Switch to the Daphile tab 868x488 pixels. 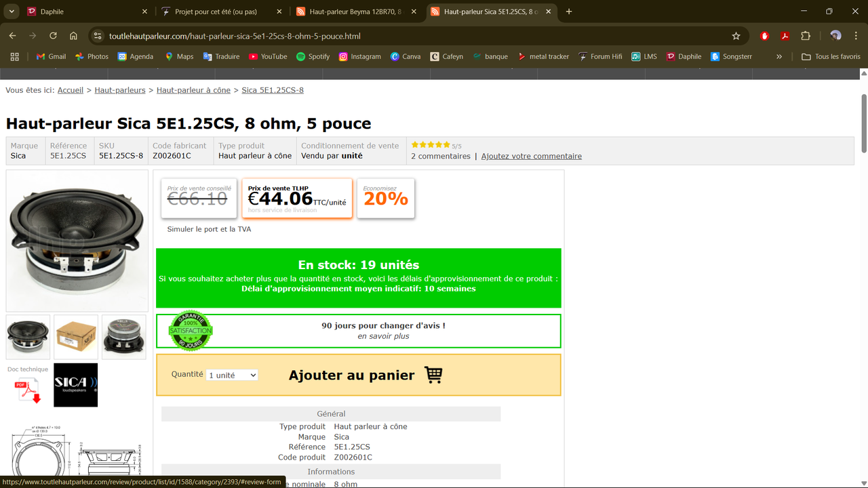tap(87, 12)
